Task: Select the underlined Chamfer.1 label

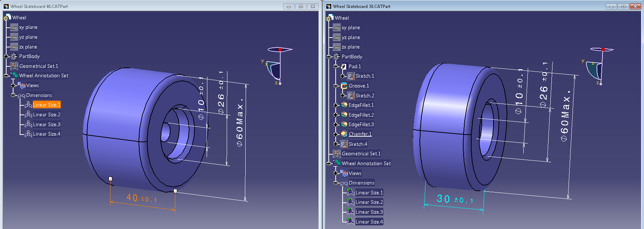Action: (x=360, y=134)
